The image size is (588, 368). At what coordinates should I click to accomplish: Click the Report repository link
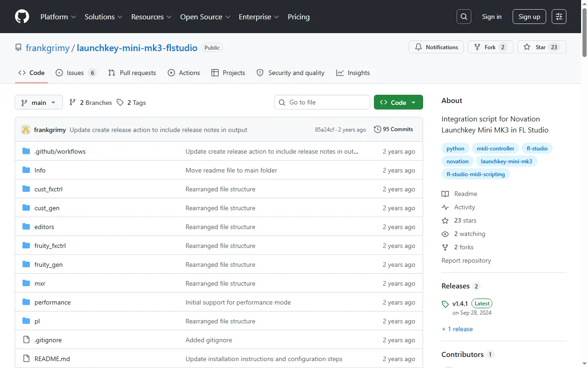coord(466,260)
